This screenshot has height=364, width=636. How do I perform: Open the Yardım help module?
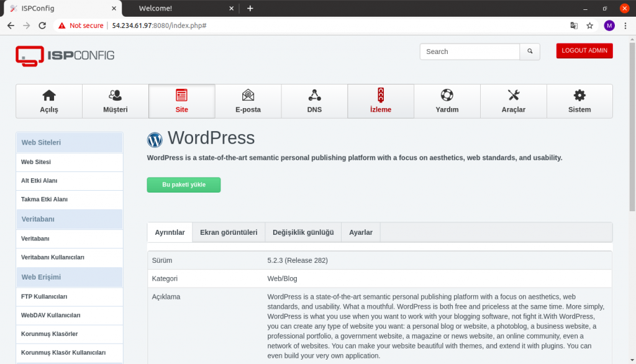[x=447, y=101]
